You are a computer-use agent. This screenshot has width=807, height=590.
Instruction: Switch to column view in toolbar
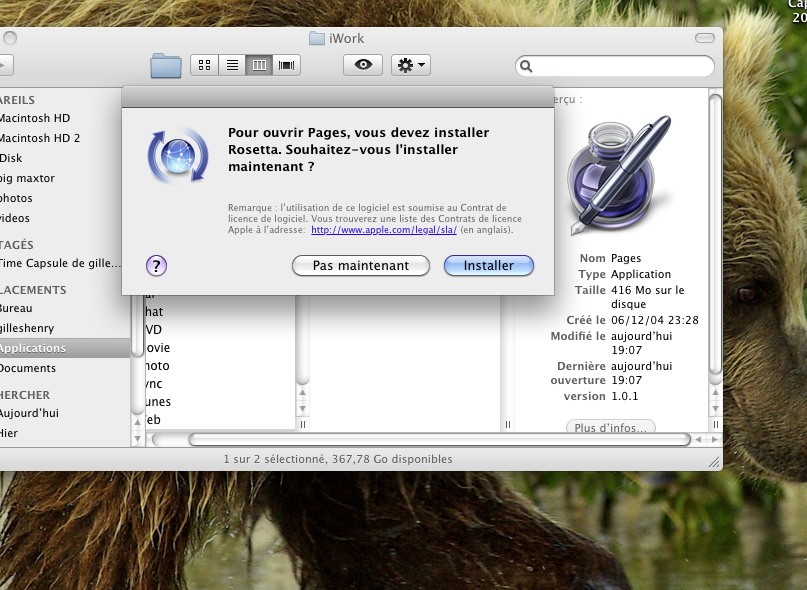(x=259, y=65)
